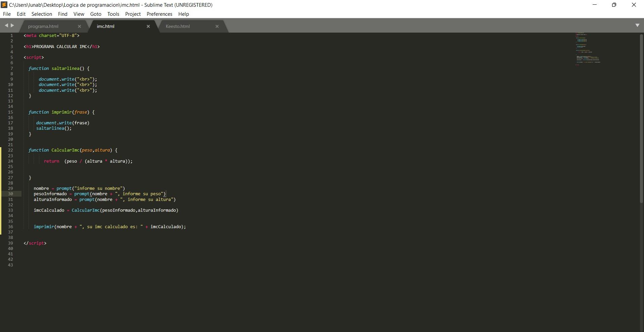Click the meta charset tag on line 1
Image resolution: width=644 pixels, height=332 pixels.
(x=51, y=36)
